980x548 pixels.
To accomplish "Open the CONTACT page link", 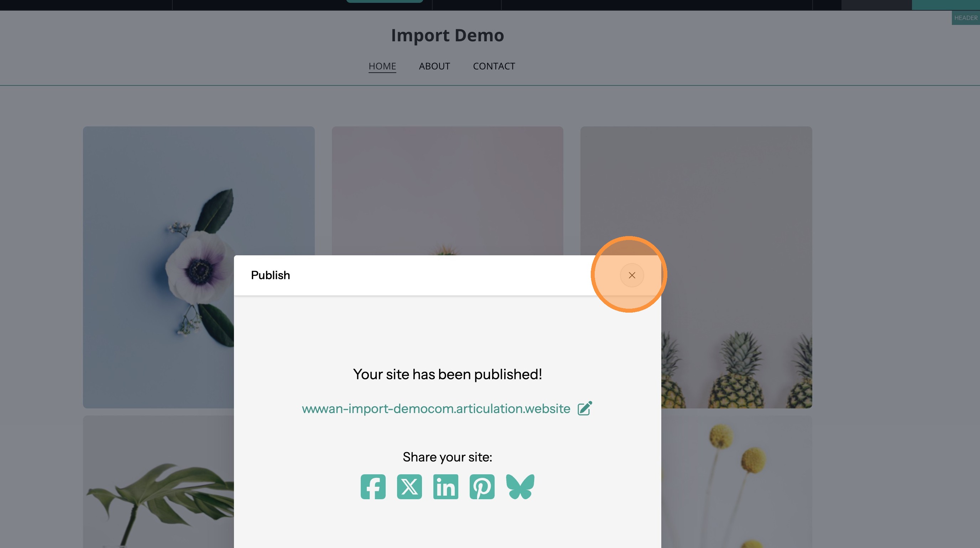I will tap(494, 66).
